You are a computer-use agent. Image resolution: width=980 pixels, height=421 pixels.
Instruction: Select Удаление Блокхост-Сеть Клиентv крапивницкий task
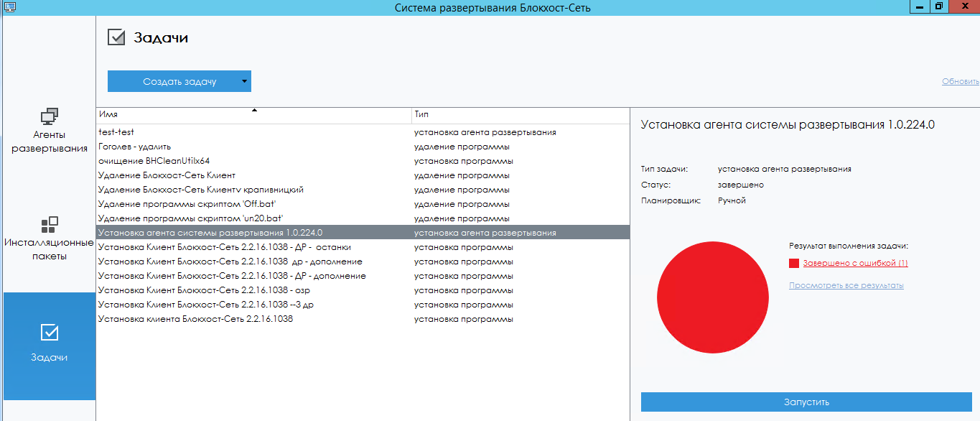pos(363,190)
